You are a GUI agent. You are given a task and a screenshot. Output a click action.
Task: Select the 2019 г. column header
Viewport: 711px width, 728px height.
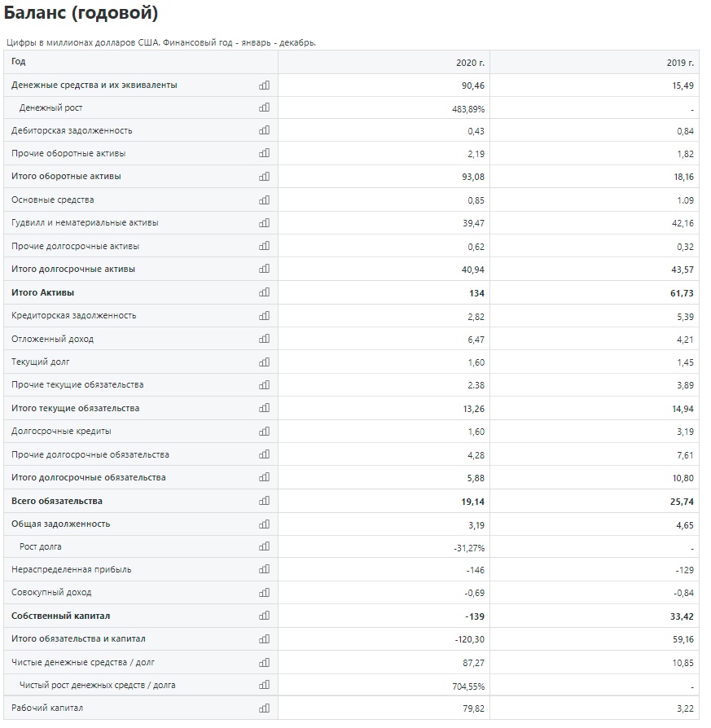point(680,63)
